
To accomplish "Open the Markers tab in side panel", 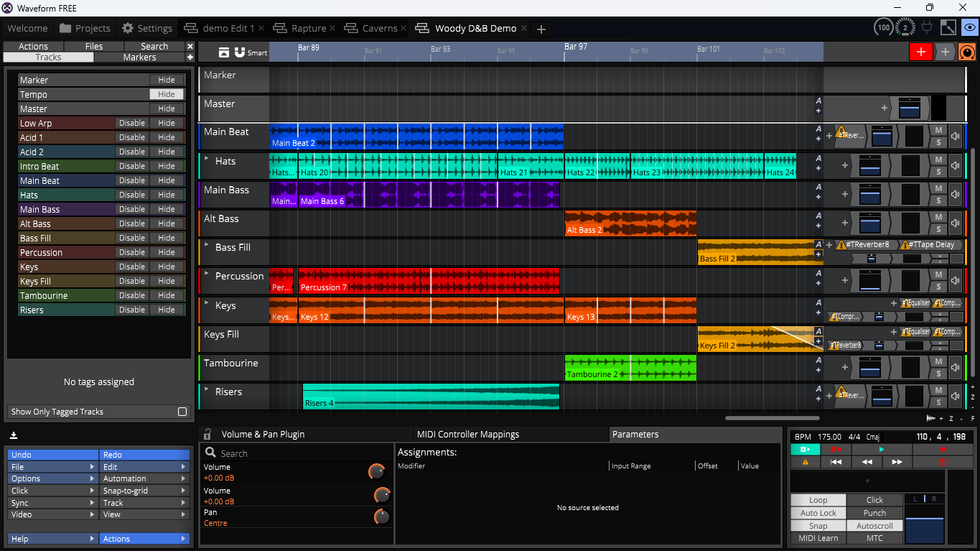I will point(139,57).
